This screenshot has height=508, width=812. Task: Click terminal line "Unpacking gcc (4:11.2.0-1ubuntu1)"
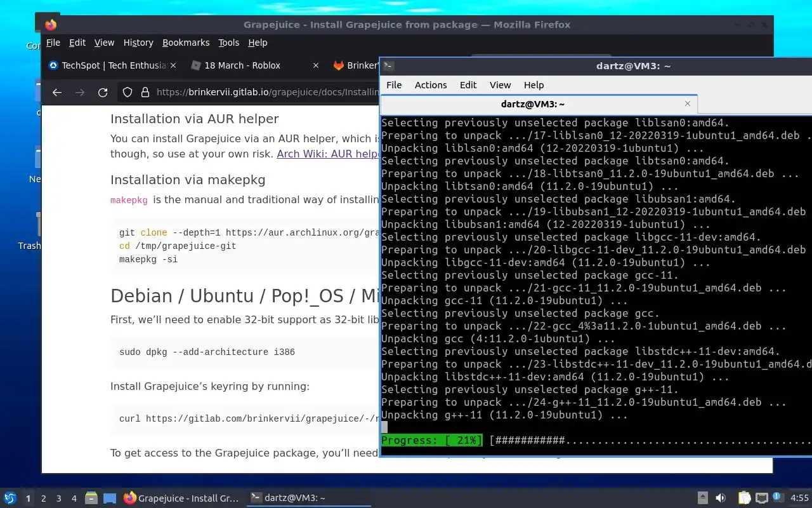pos(498,338)
